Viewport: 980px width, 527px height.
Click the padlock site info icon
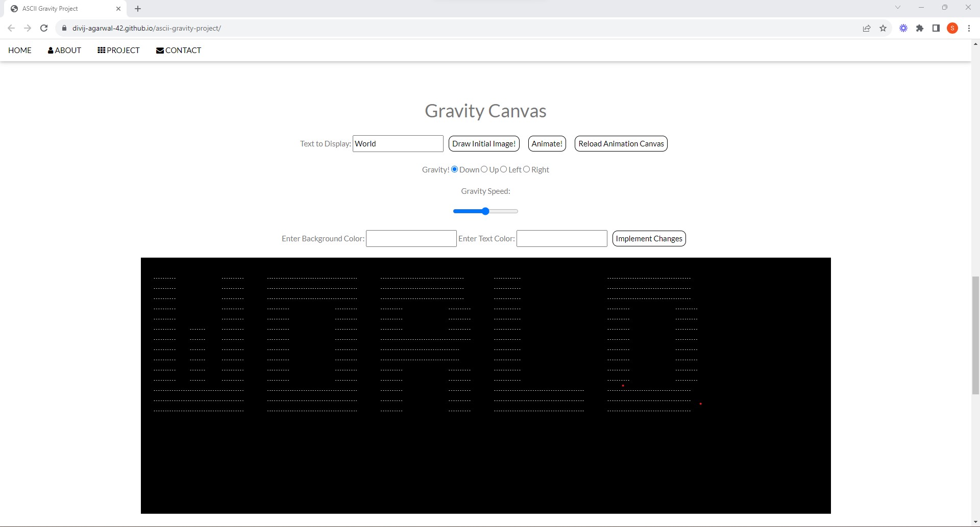pyautogui.click(x=64, y=28)
